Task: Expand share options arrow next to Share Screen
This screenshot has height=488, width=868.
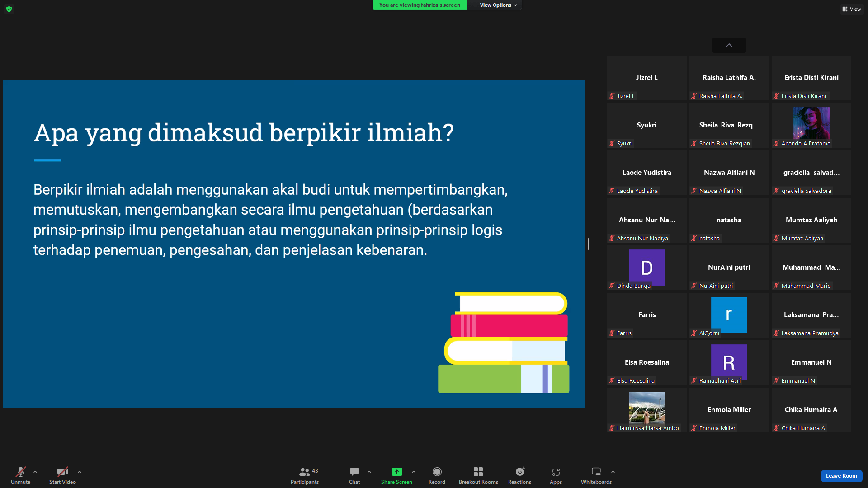Action: point(414,472)
